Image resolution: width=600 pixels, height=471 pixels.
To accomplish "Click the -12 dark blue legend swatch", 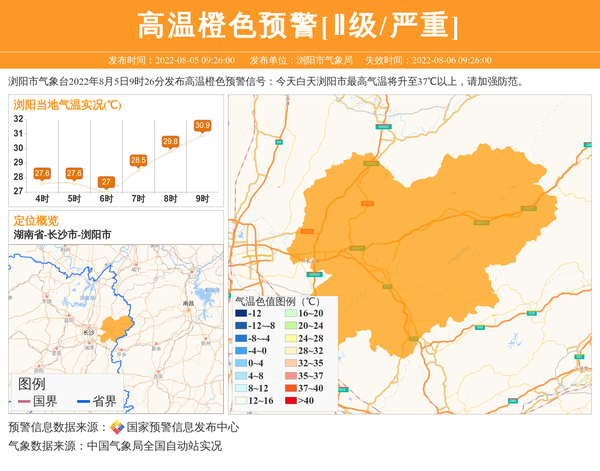I will point(240,314).
